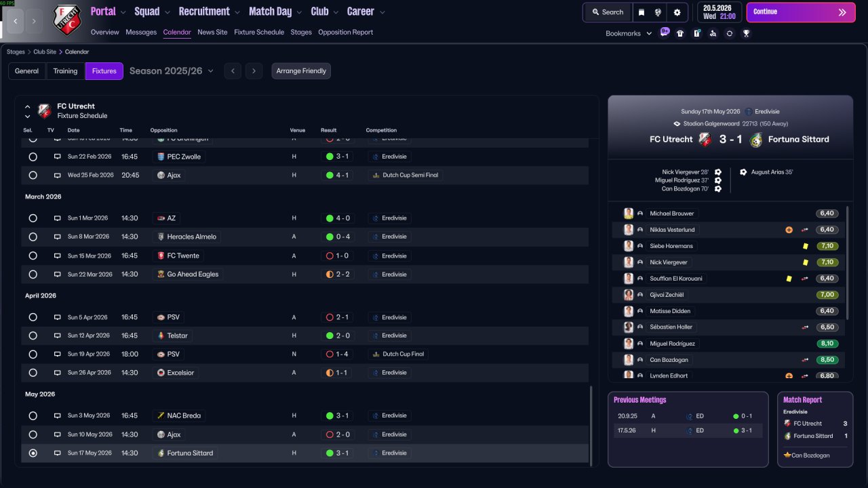Go forward with the right arrow navigation button

point(34,21)
